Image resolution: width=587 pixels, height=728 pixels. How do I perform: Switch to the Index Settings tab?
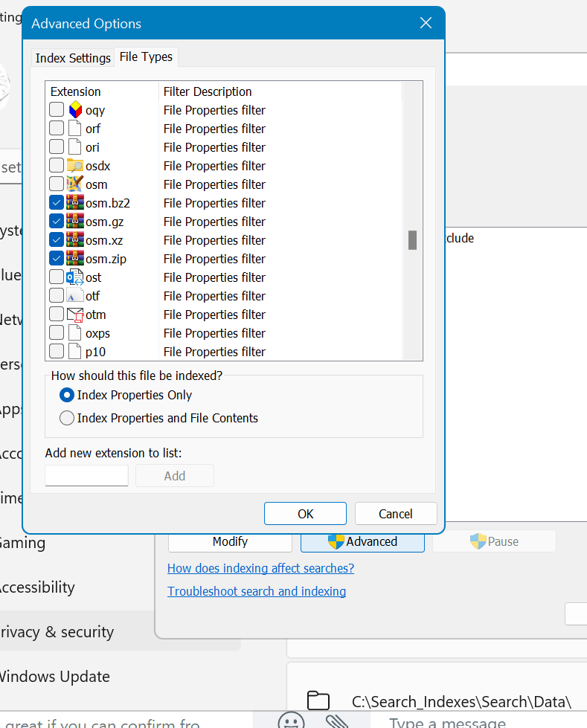73,58
